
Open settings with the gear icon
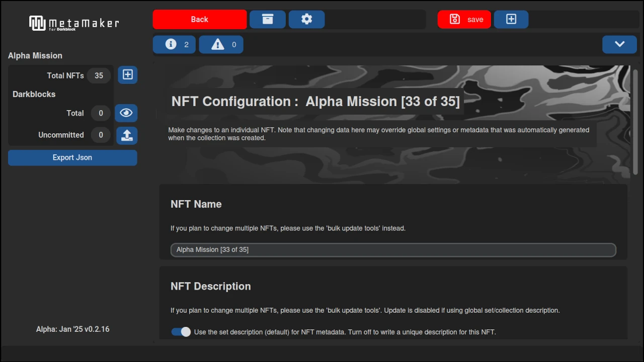click(306, 19)
